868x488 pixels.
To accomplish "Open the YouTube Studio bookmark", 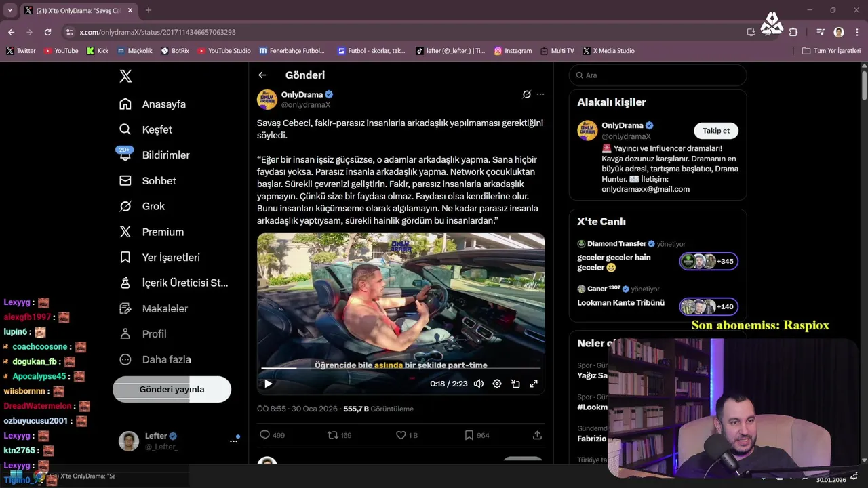I will [224, 51].
